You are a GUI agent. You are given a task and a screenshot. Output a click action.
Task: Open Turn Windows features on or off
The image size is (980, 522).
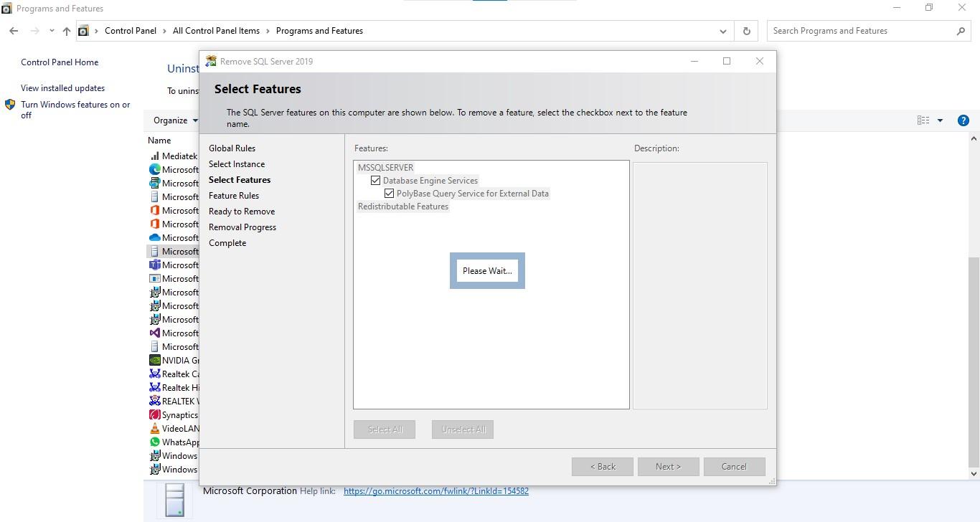tap(75, 110)
